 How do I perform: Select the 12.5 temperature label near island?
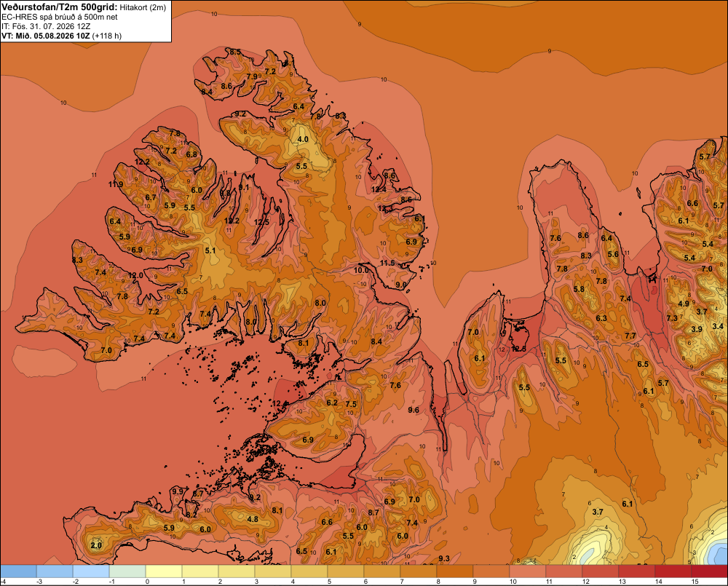click(518, 349)
